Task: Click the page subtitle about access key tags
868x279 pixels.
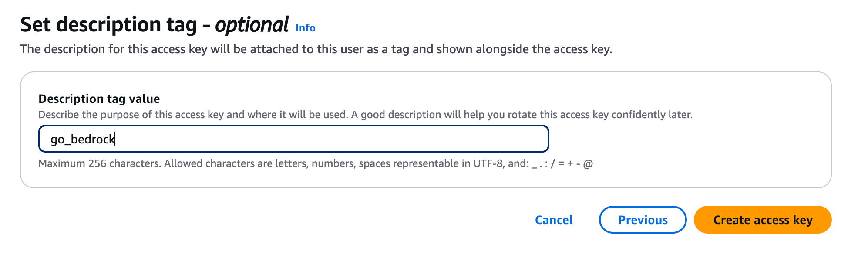Action: click(316, 49)
